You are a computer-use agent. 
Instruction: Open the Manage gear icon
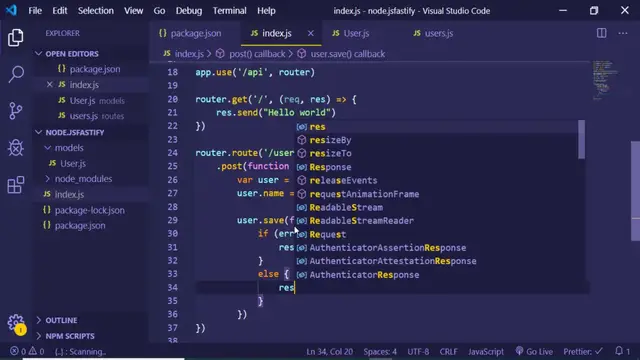coord(16,324)
